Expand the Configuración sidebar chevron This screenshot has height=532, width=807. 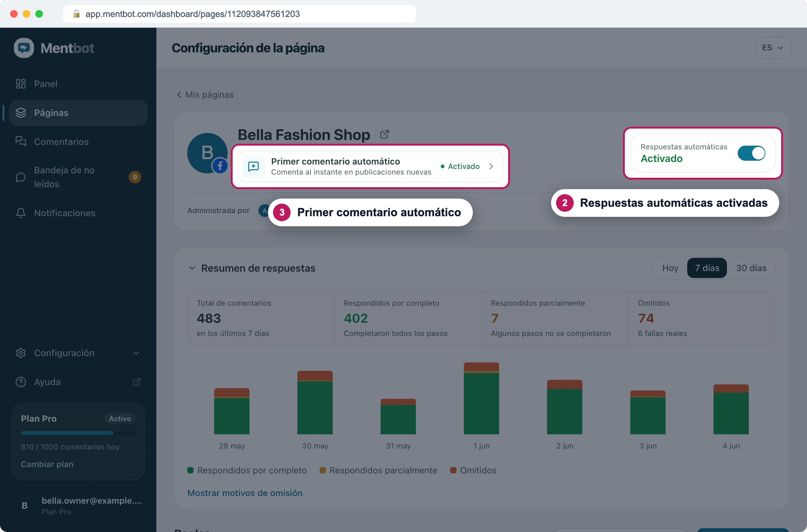coord(136,353)
